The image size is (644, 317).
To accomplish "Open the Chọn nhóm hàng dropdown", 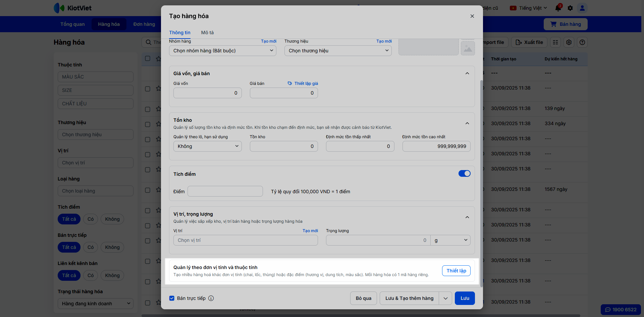I will point(223,51).
